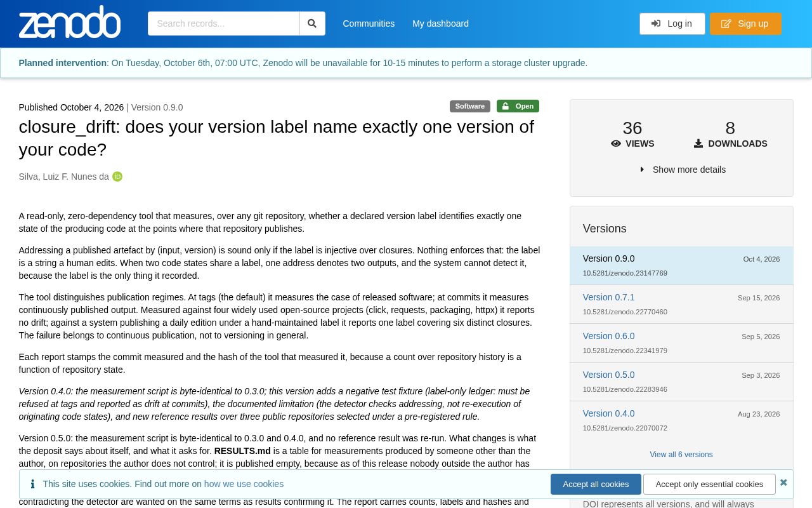Click the 'Sep 15, 2026' version date
The width and height of the screenshot is (812, 508).
click(x=759, y=298)
